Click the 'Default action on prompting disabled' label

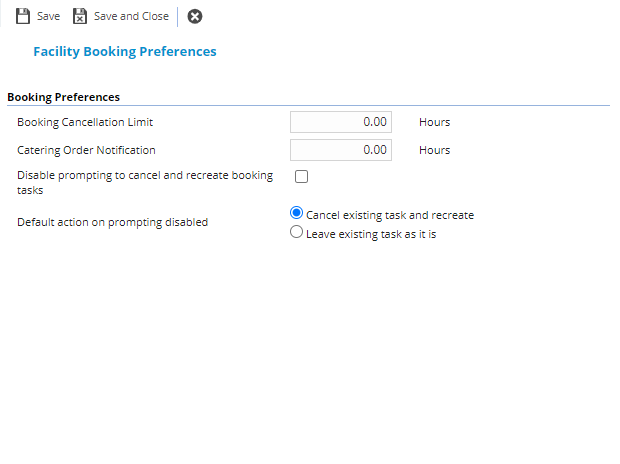tap(112, 222)
